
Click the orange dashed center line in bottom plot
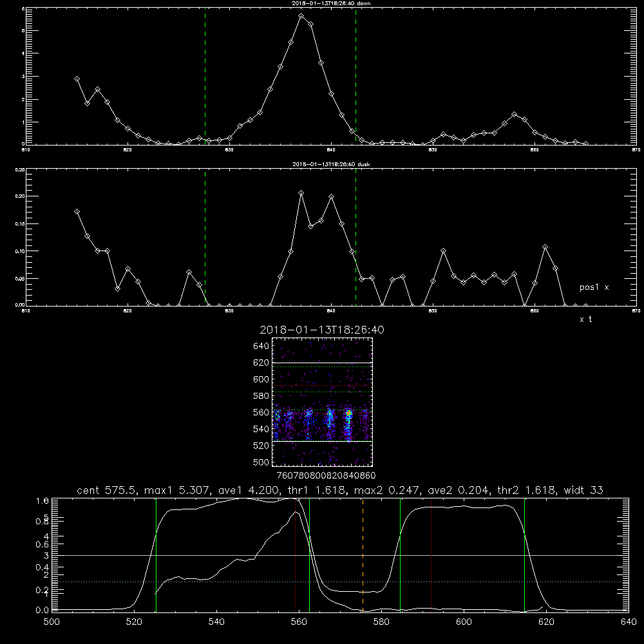click(363, 555)
